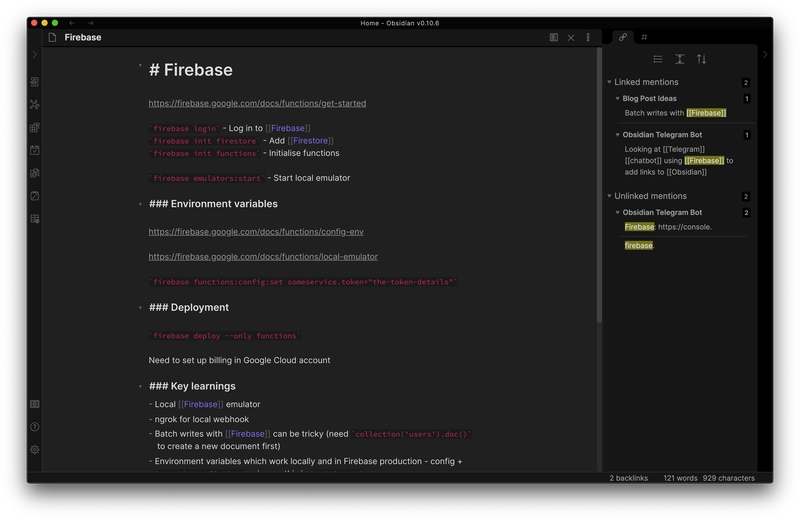
Task: Open 'Looking at [[Telegram]]' backlink excerpt
Action: pos(679,161)
